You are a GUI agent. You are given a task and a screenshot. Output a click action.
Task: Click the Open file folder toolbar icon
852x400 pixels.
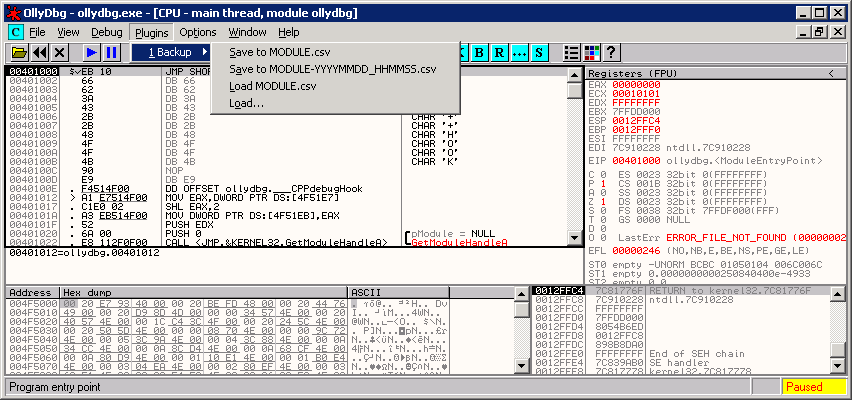(x=19, y=53)
